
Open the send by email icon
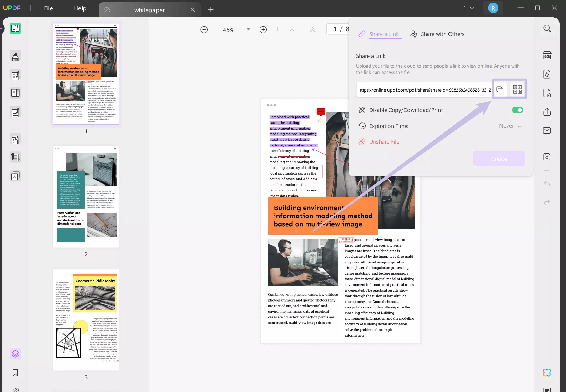(x=547, y=130)
